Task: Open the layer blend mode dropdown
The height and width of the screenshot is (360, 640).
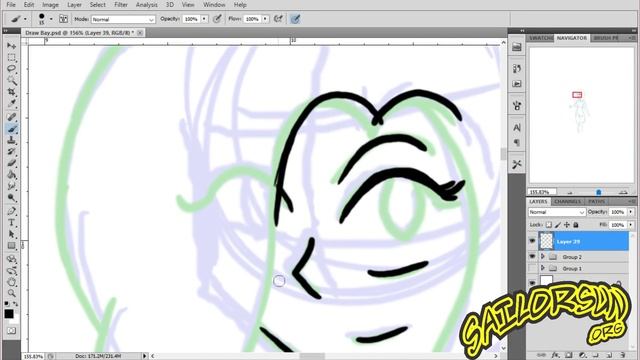Action: pos(557,212)
